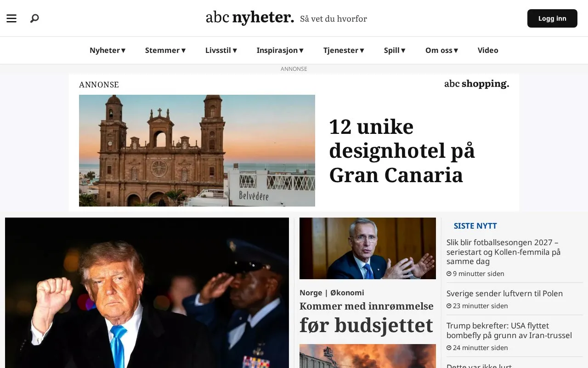The height and width of the screenshot is (368, 588).
Task: Open the Livsstil dropdown
Action: pyautogui.click(x=221, y=50)
